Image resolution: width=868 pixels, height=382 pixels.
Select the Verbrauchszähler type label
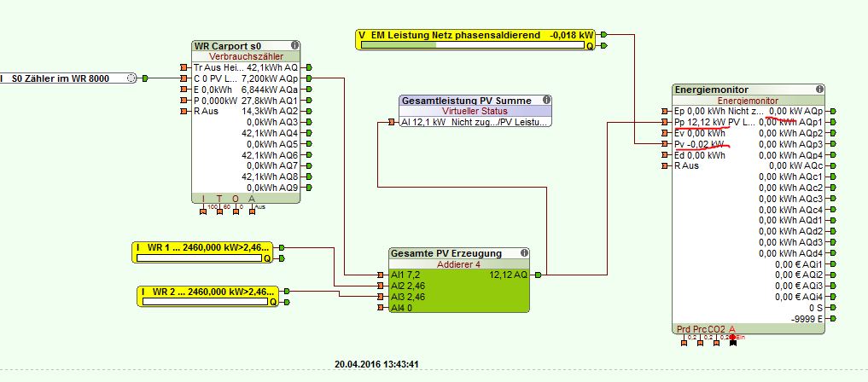click(x=247, y=56)
